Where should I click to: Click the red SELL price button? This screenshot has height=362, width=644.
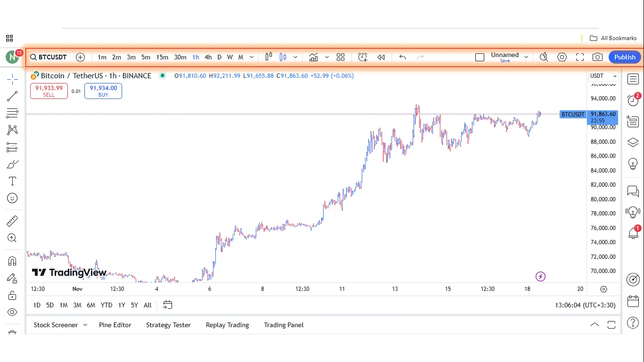tap(49, 91)
